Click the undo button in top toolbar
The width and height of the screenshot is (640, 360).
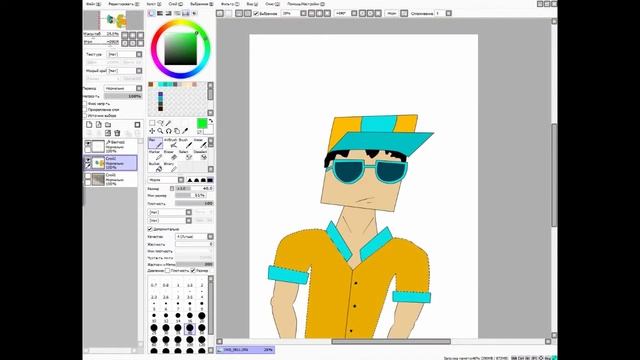click(x=220, y=13)
